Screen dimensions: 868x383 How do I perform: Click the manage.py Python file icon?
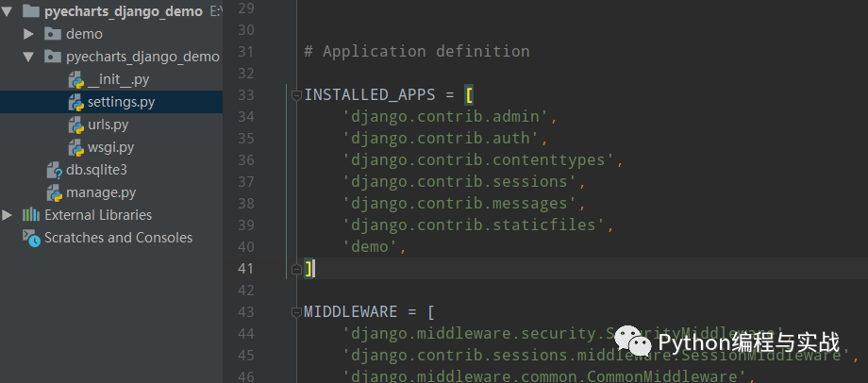point(55,193)
